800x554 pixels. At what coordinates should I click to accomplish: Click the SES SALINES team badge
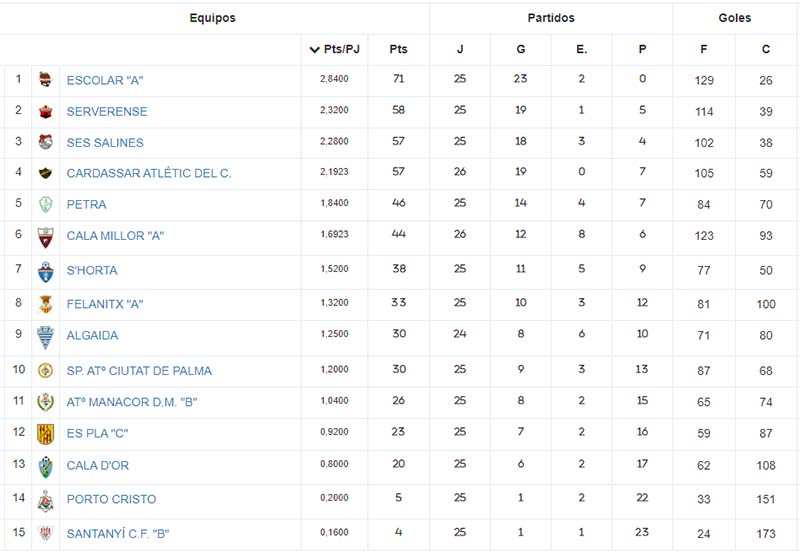pyautogui.click(x=45, y=142)
